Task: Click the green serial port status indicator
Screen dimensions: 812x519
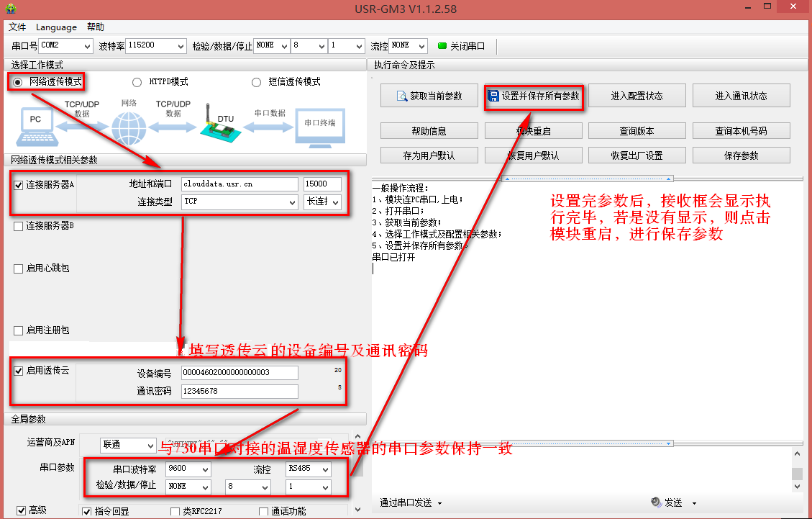Action: click(442, 45)
